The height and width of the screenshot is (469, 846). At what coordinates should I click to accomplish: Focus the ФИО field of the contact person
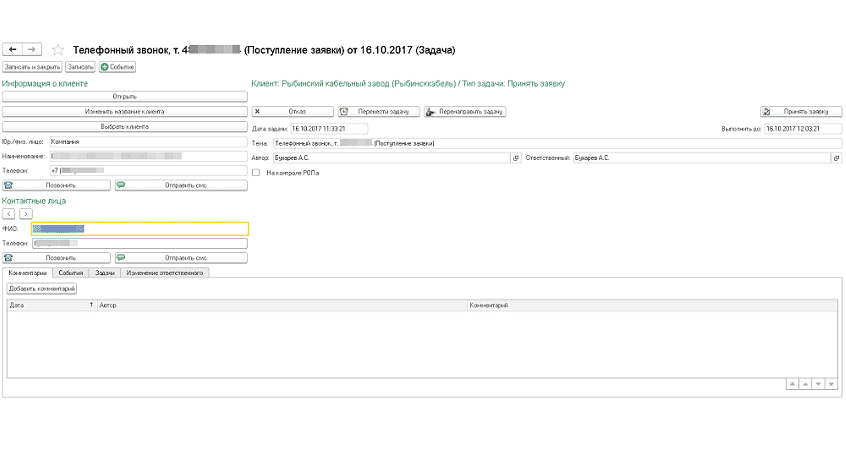pos(140,229)
